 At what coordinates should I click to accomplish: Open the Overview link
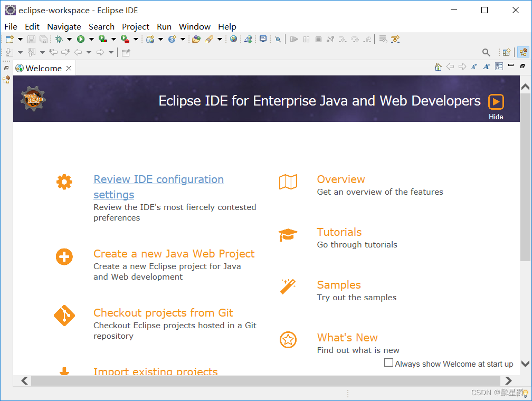pyautogui.click(x=341, y=179)
